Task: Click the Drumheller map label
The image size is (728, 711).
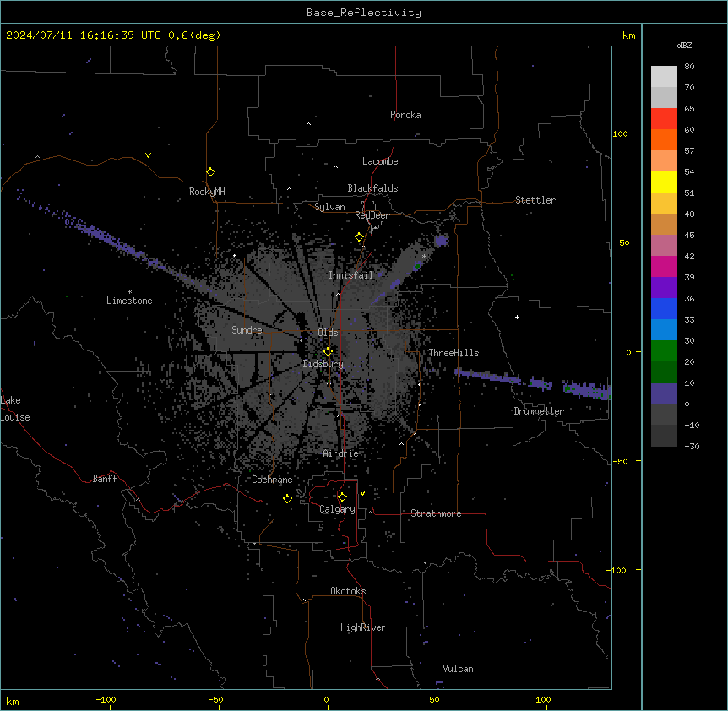Action: click(x=539, y=411)
